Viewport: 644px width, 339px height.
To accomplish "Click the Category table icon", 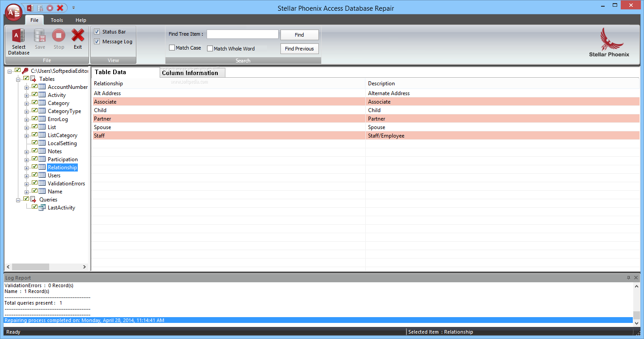I will (42, 103).
